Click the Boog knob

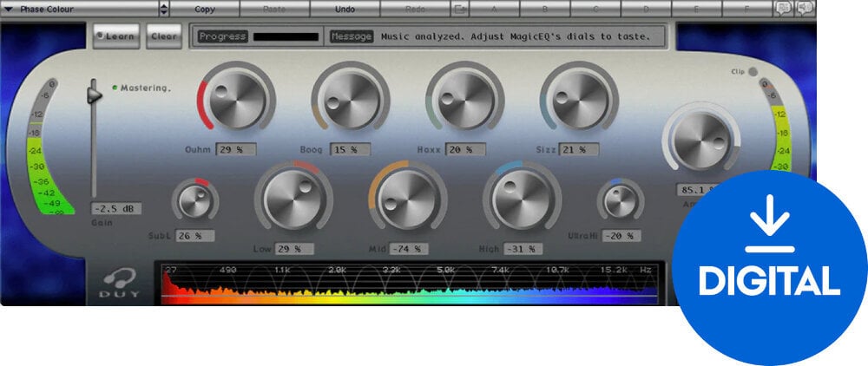[351, 100]
